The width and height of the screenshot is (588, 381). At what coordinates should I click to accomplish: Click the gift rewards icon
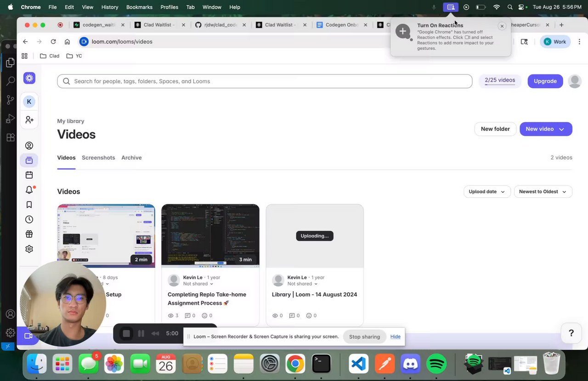click(x=29, y=234)
